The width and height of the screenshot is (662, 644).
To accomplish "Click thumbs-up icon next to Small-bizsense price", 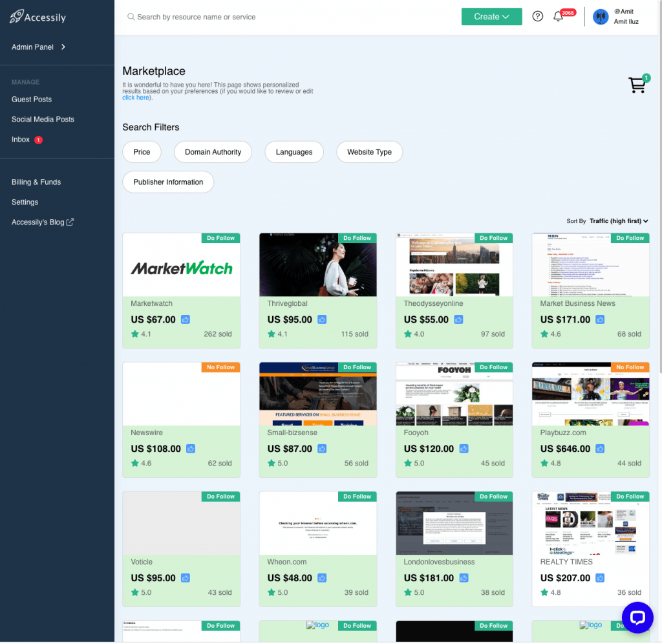I will click(322, 449).
